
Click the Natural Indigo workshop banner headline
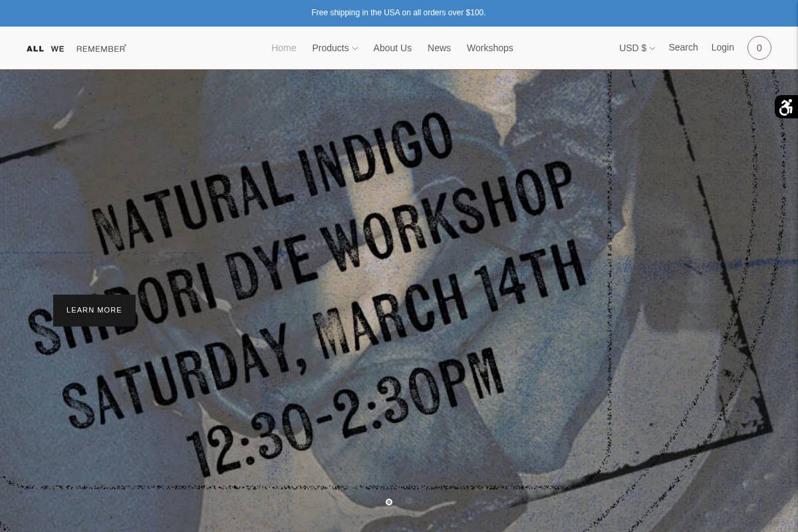pos(273,180)
